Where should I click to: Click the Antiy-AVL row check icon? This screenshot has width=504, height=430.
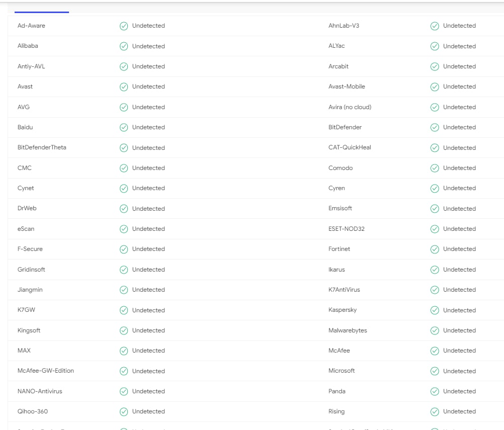(124, 66)
